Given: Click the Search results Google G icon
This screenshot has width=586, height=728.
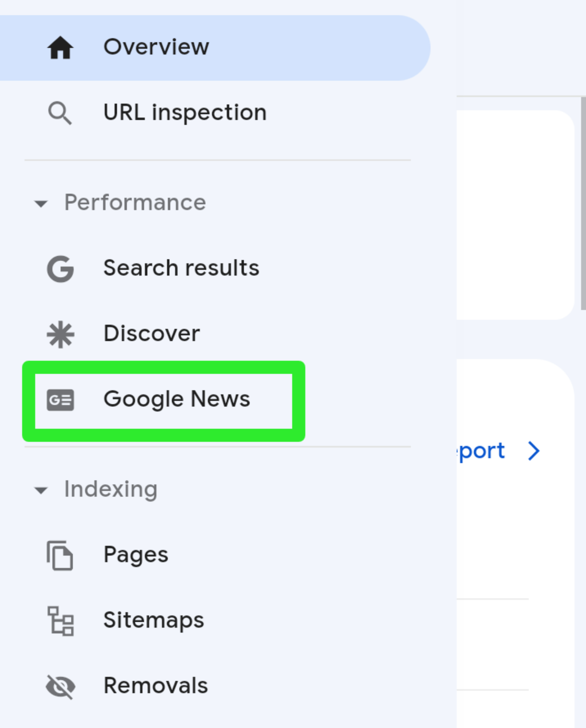Looking at the screenshot, I should coord(60,269).
